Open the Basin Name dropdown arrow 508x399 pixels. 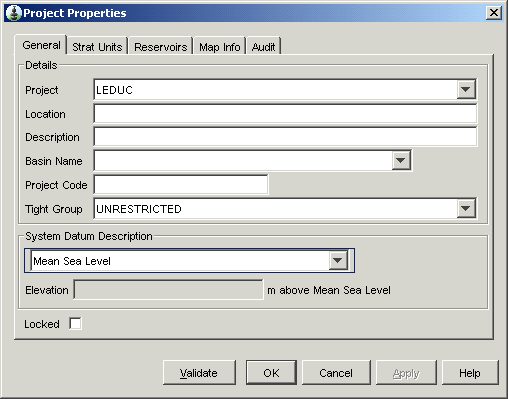tap(401, 161)
